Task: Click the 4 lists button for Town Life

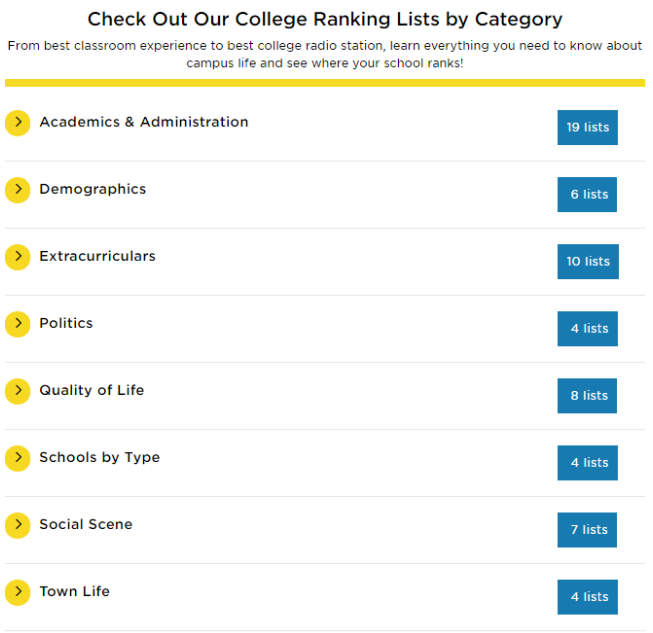Action: pos(587,597)
